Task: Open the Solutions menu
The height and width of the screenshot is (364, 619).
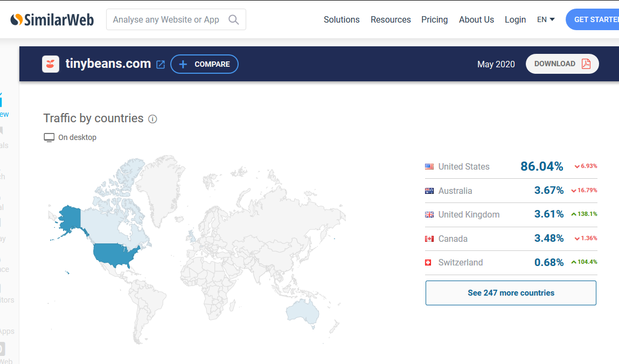Action: [x=342, y=19]
